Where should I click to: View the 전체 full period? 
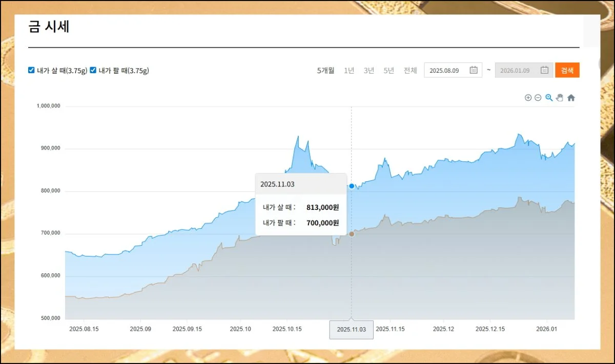click(x=411, y=71)
